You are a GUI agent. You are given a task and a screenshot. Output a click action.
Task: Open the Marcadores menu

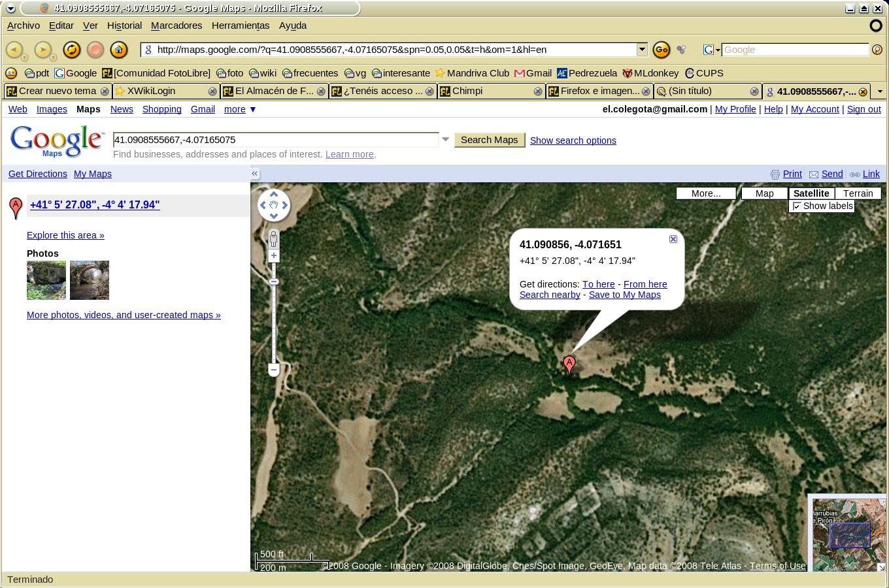tap(176, 25)
